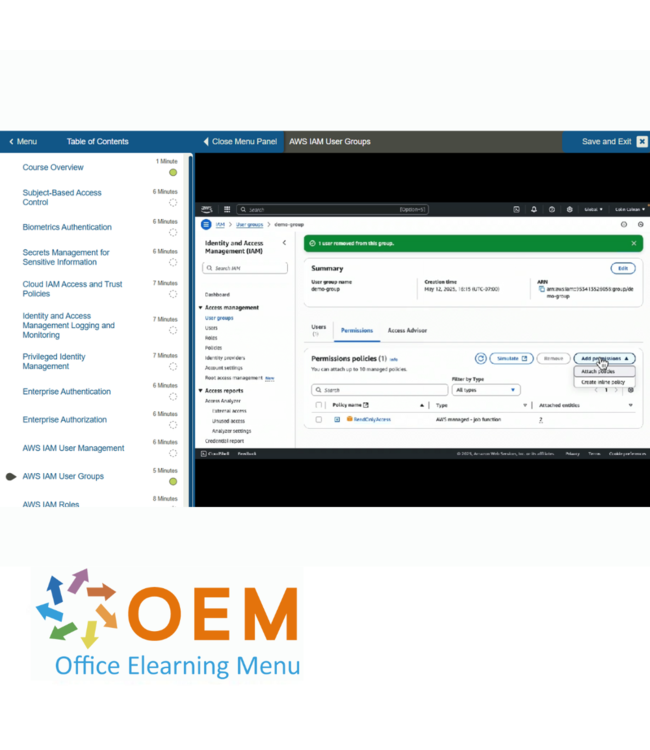Choose Create inline policy menu option
650x750 pixels.
pyautogui.click(x=604, y=382)
